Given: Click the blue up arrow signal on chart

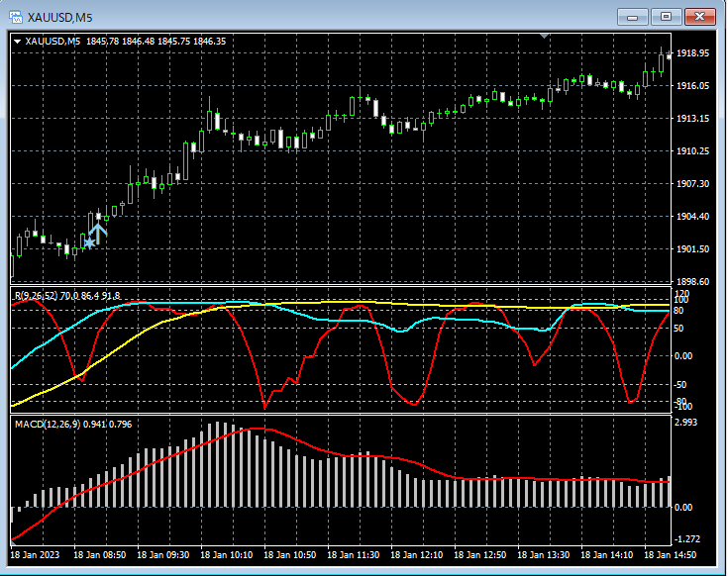Looking at the screenshot, I should coord(98,233).
